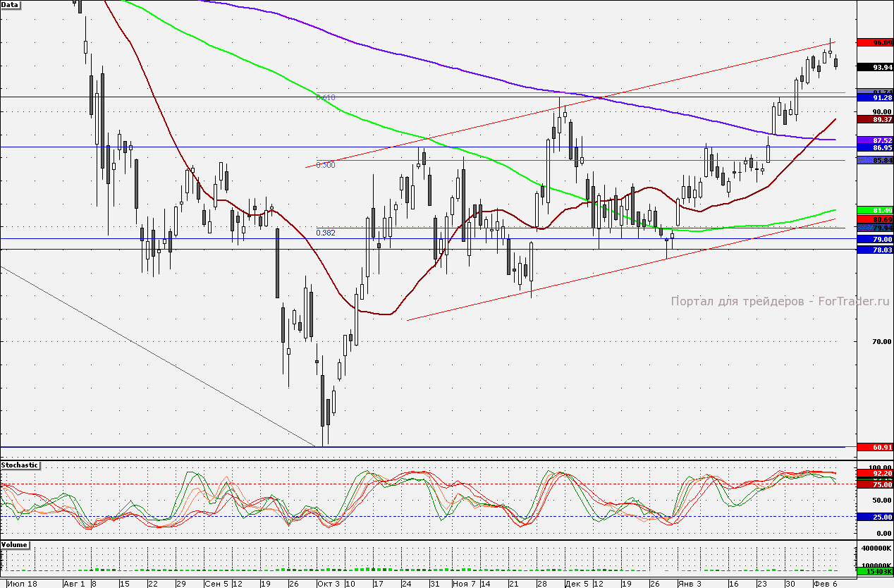Click the blue 78.03 level label
Screen dimensions: 894x588
click(874, 250)
